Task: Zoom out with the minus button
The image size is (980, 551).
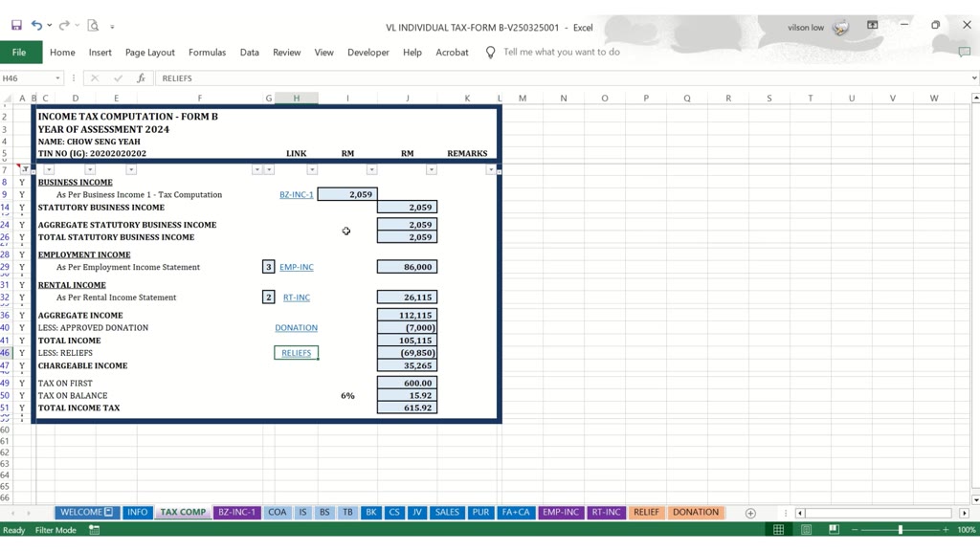Action: coord(855,530)
